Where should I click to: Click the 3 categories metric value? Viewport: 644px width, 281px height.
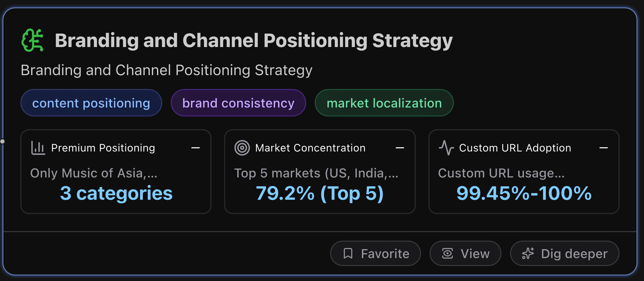(x=116, y=193)
